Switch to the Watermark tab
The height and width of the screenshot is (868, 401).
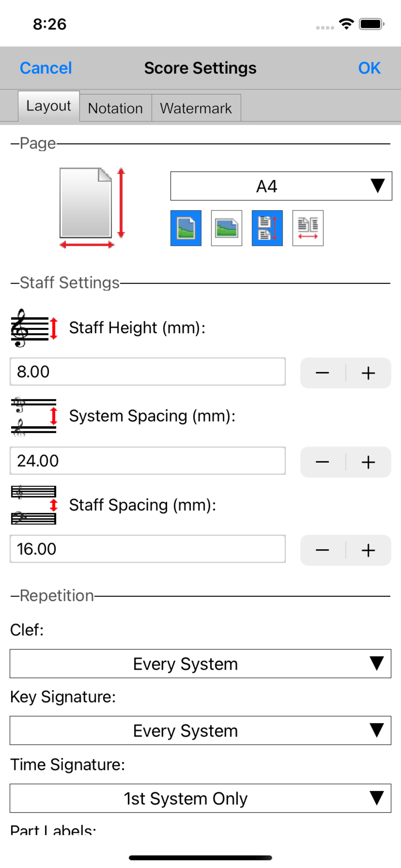196,108
